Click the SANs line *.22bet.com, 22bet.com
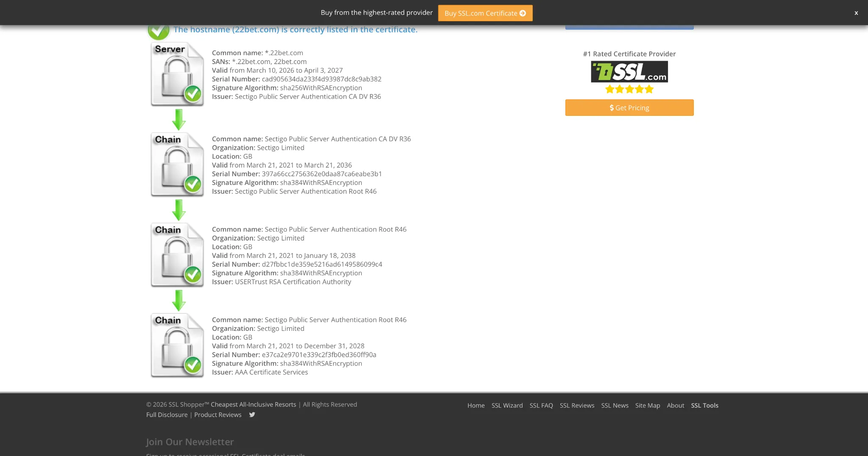Image resolution: width=868 pixels, height=456 pixels. coord(259,62)
